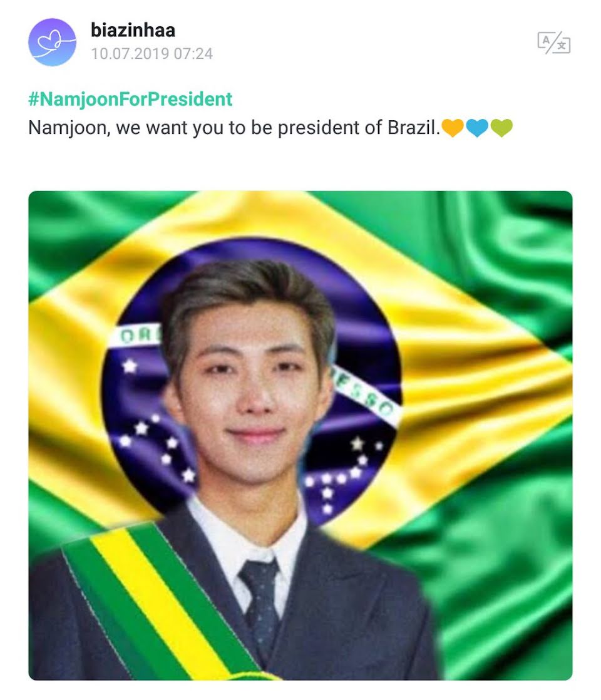Click biazinhaa's purple heart profile avatar
This screenshot has height=700, width=601.
52,42
